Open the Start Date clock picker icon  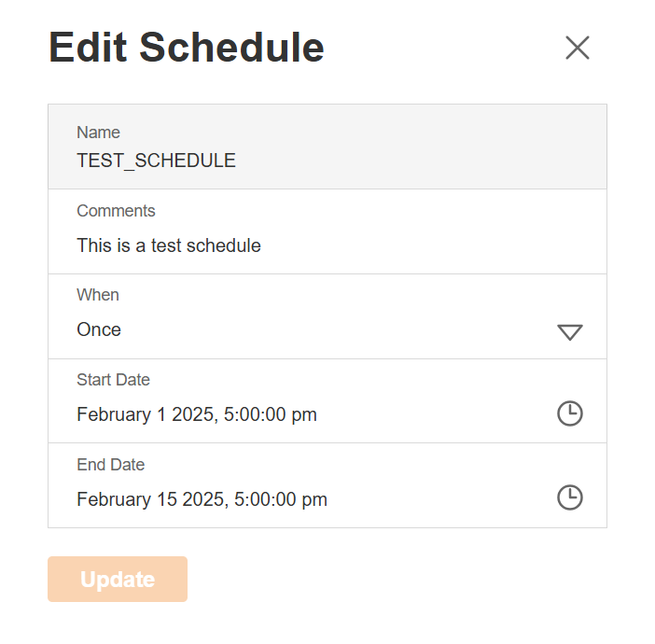point(569,413)
